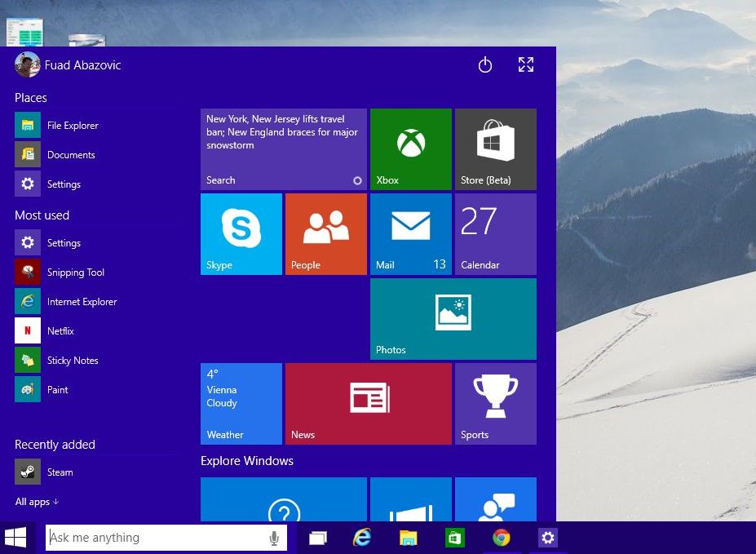The height and width of the screenshot is (554, 756).
Task: Expand Start menu to full screen
Action: pos(526,65)
